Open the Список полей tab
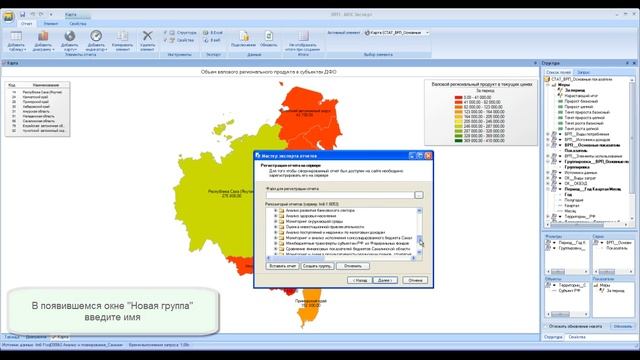Screen dimensions: 640x360 click(x=558, y=72)
